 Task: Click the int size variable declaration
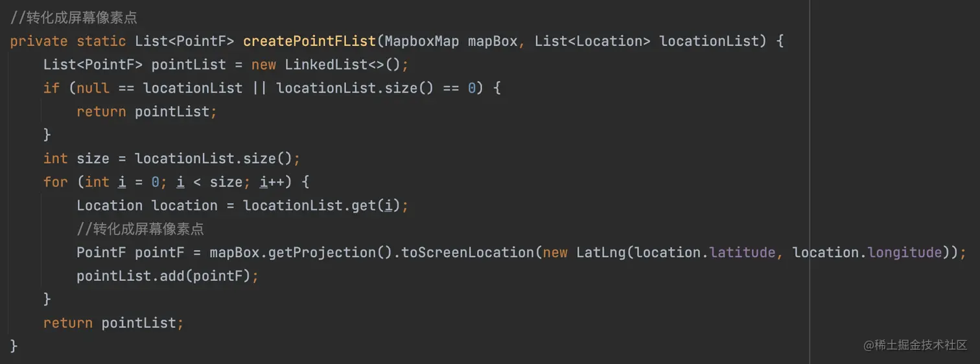76,158
